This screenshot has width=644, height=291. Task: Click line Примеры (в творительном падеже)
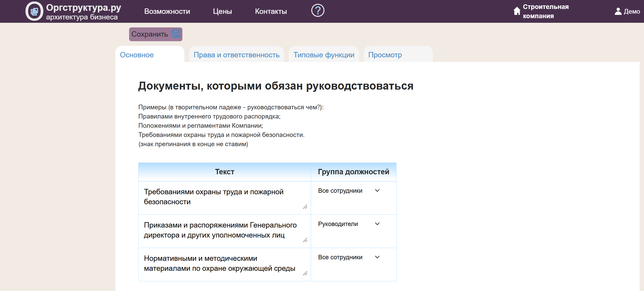click(x=231, y=107)
